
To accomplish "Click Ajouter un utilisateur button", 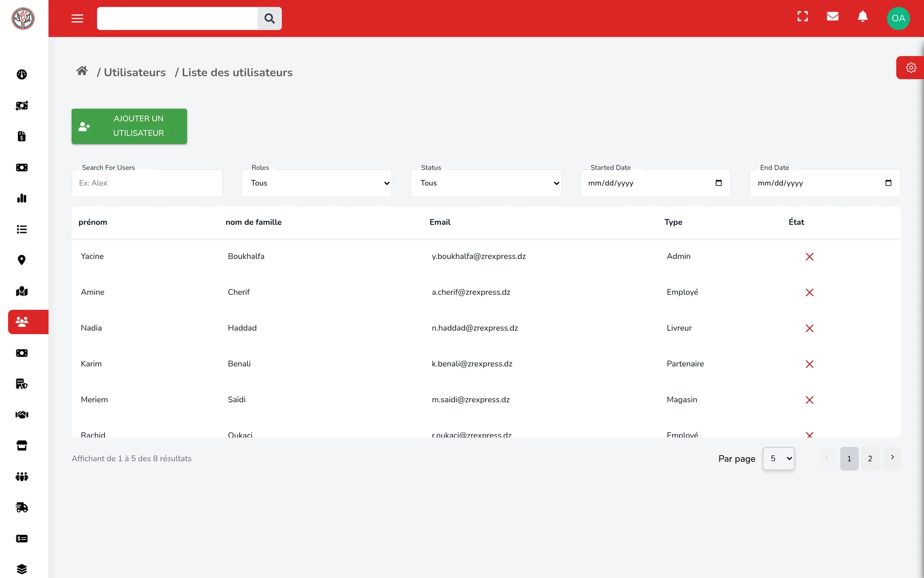I will 129,126.
